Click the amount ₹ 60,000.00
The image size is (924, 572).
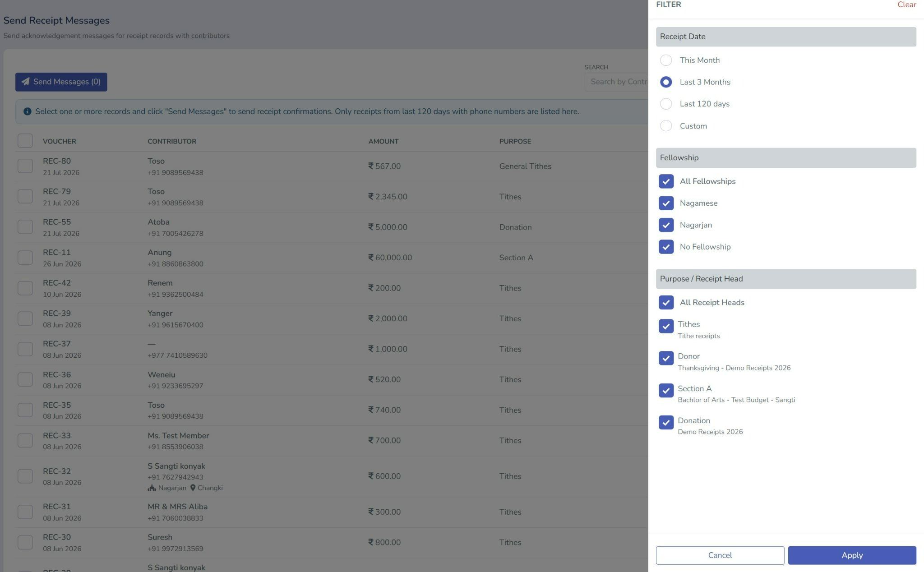click(390, 258)
